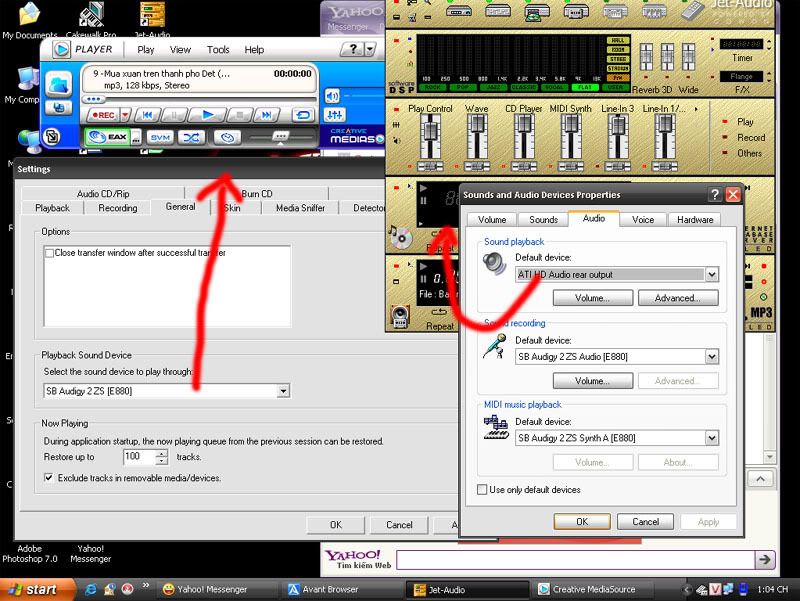Click the Creative Player logo icon
The image size is (800, 601).
click(x=61, y=49)
